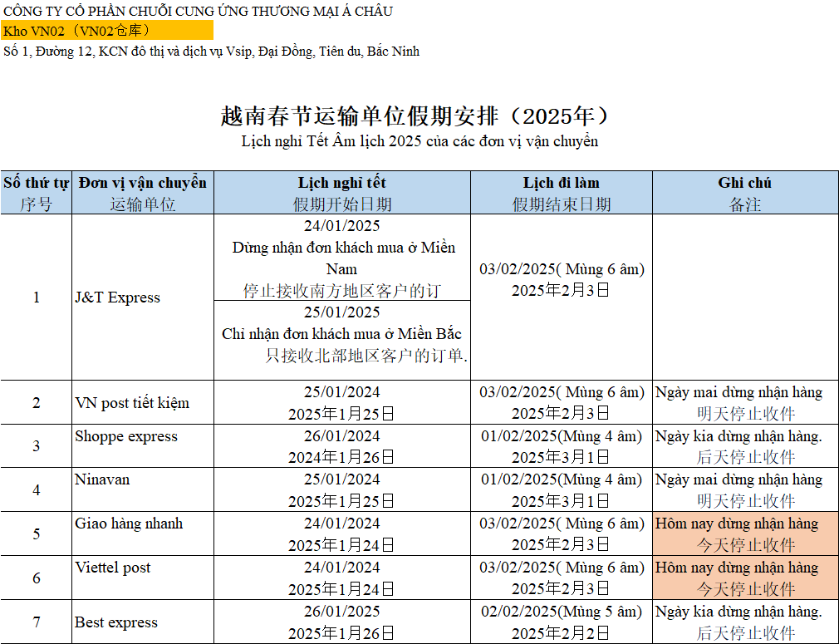Select the 'VN post tiết kiệm' cell
The image size is (839, 644).
tap(143, 402)
